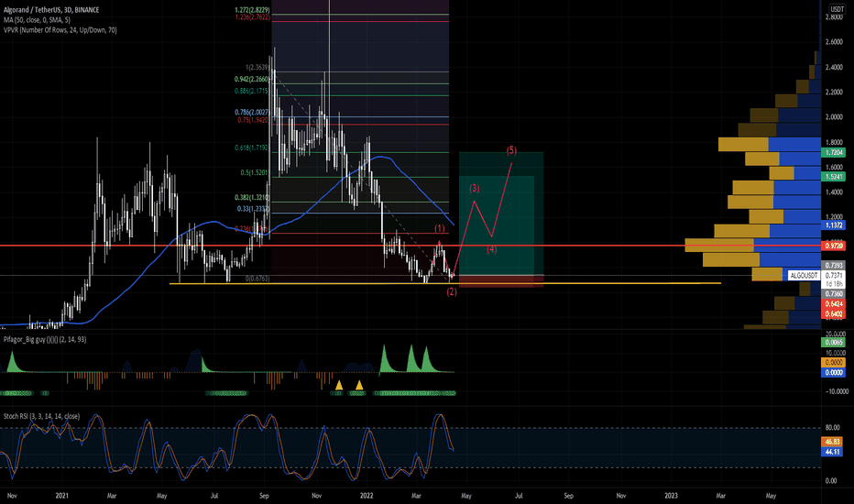Click the 2022 label on time axis
854x504 pixels.
tap(367, 496)
